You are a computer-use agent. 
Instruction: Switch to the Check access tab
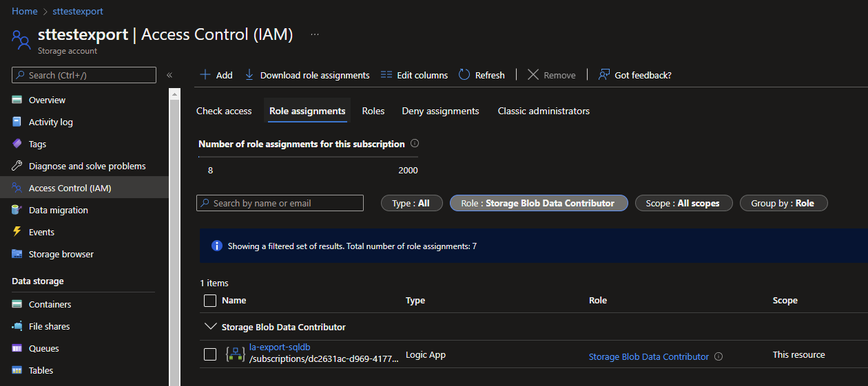224,111
